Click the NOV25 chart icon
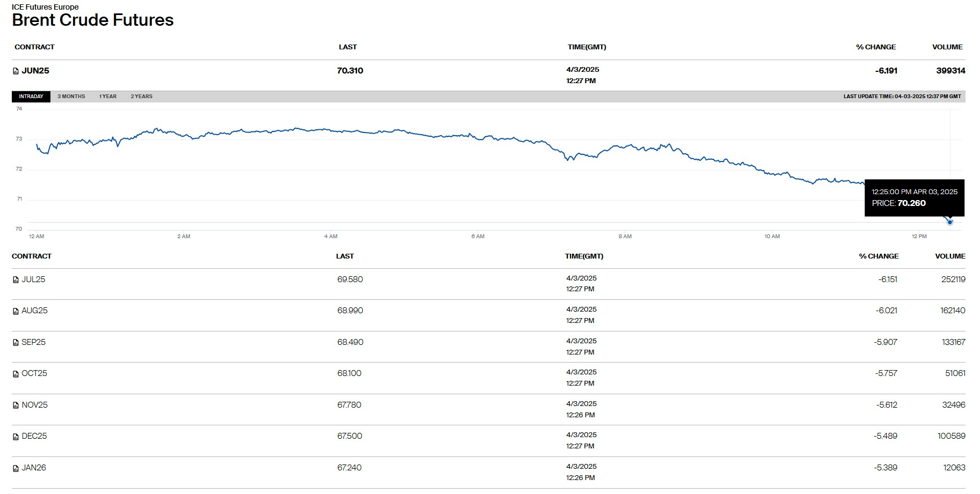The image size is (980, 494). pos(16,405)
